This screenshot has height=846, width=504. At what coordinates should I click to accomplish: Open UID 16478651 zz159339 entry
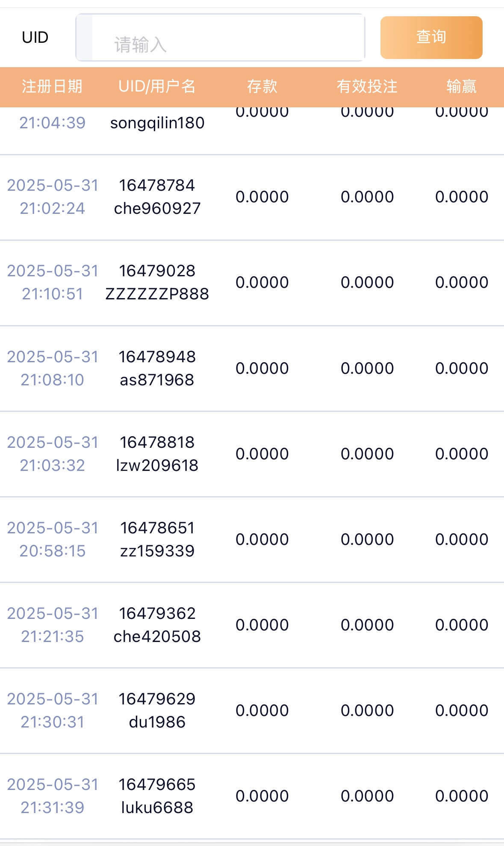(x=157, y=539)
